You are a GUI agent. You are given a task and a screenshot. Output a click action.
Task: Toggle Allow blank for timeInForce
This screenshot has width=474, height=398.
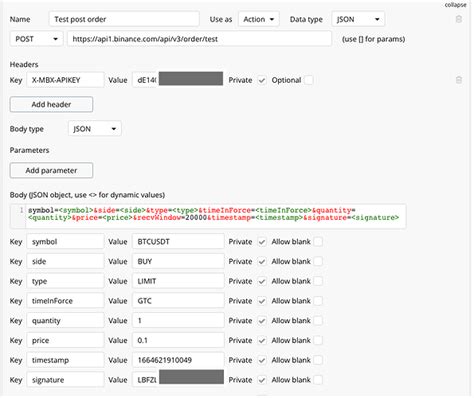[x=318, y=301]
